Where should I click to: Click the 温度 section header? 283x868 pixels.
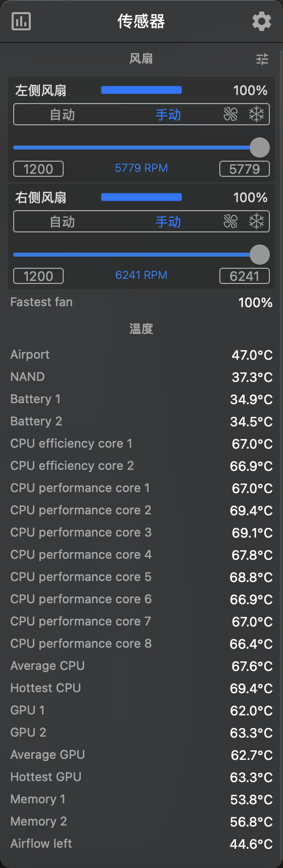[x=141, y=329]
